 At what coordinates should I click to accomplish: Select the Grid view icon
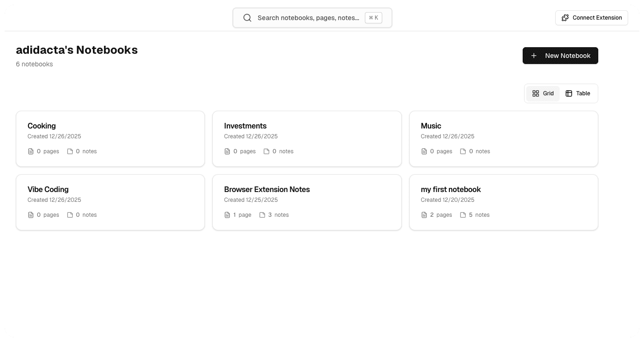pyautogui.click(x=536, y=93)
